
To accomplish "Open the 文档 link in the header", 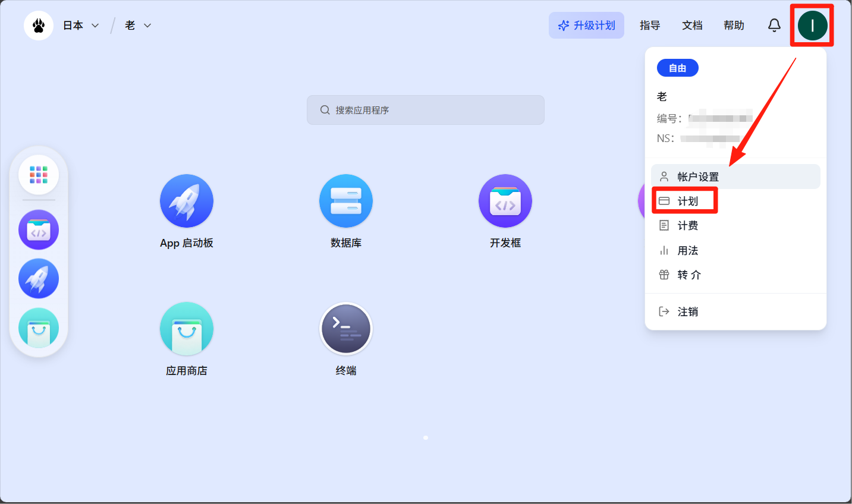I will tap(692, 26).
